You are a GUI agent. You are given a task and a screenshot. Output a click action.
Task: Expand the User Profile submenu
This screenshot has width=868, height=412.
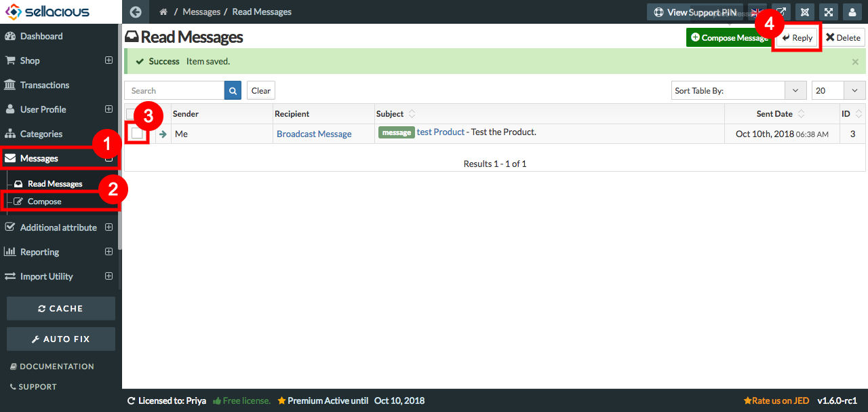(108, 109)
